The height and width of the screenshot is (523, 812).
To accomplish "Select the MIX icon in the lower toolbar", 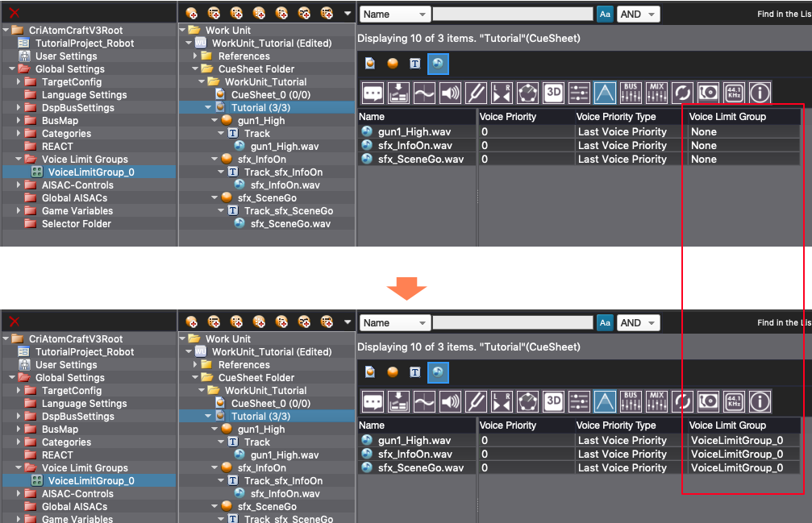I will pos(656,401).
